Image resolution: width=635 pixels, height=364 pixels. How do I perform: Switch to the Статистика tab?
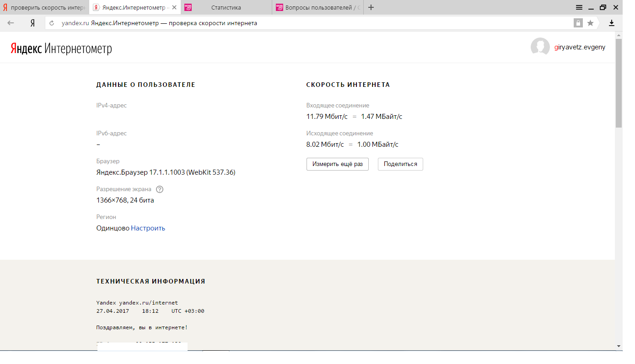[226, 7]
